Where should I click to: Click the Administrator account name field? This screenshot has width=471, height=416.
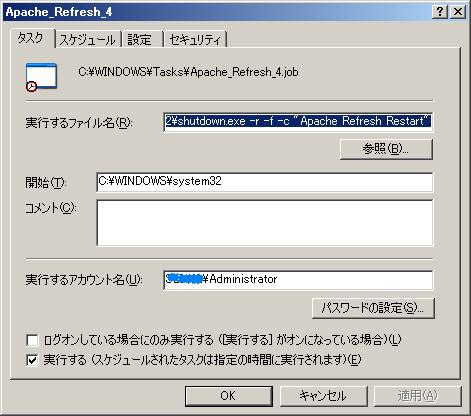(298, 280)
